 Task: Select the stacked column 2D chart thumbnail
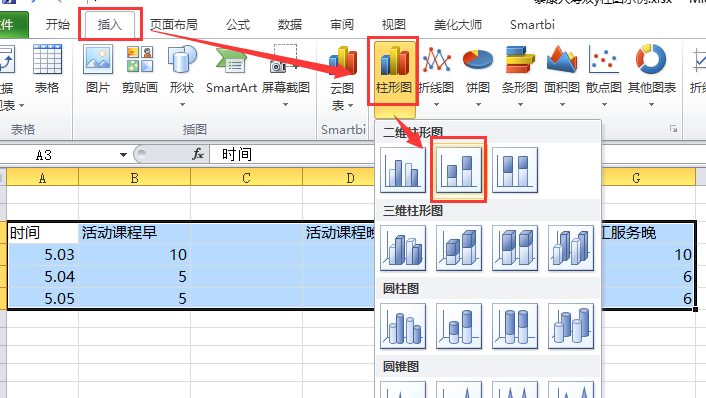click(459, 170)
